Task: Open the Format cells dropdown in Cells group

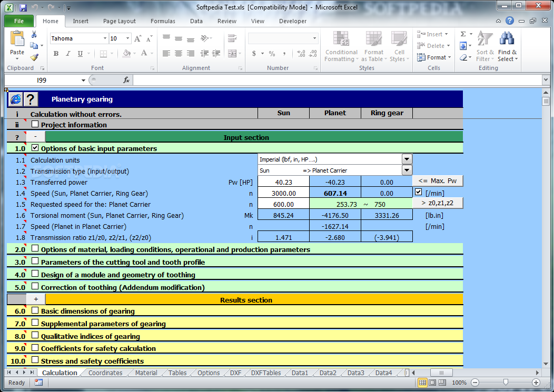Action: click(434, 57)
